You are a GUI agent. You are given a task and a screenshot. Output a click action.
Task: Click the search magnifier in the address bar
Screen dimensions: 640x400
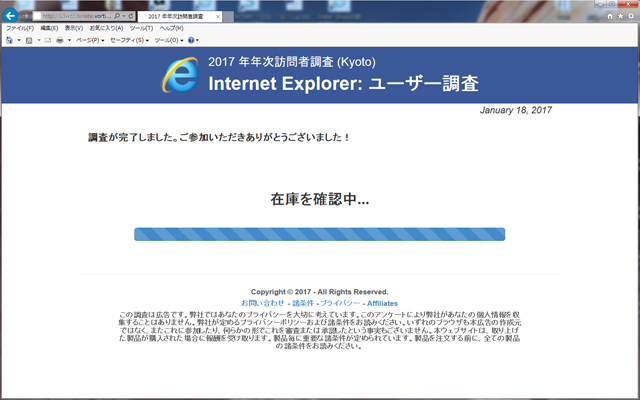click(x=117, y=16)
